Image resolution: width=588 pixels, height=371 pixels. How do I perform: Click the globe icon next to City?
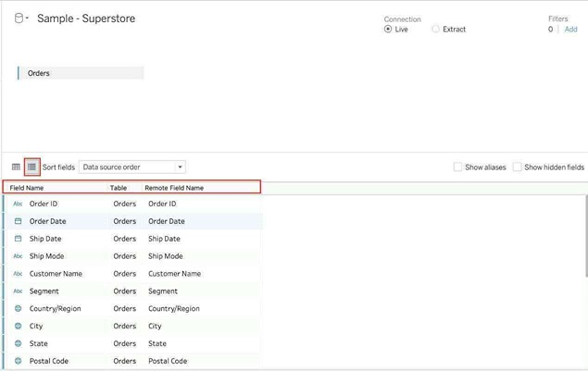(18, 327)
